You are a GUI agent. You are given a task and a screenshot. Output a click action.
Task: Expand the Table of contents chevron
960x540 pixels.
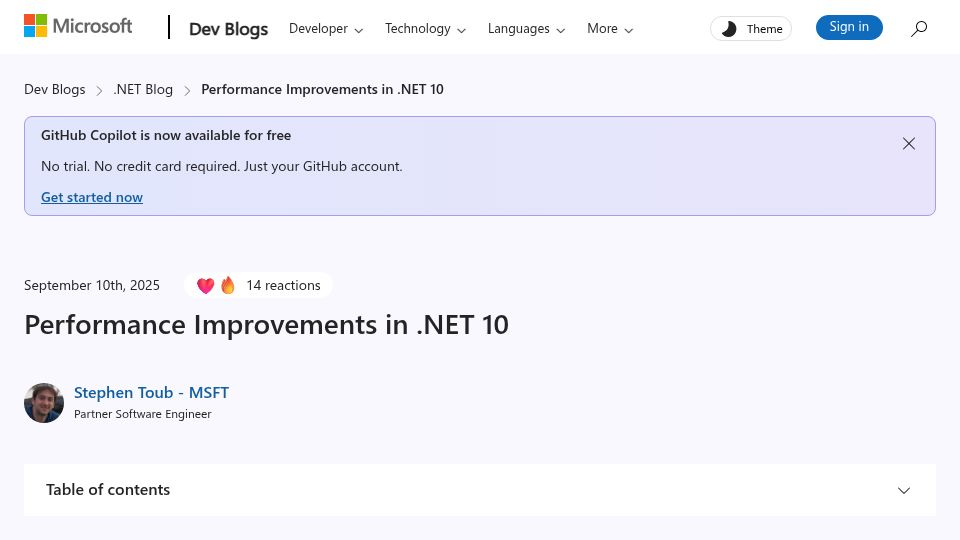904,490
